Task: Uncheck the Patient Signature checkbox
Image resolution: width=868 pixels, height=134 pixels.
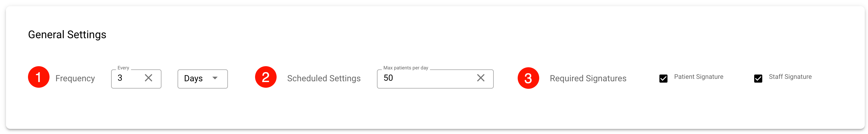Action: [x=663, y=79]
